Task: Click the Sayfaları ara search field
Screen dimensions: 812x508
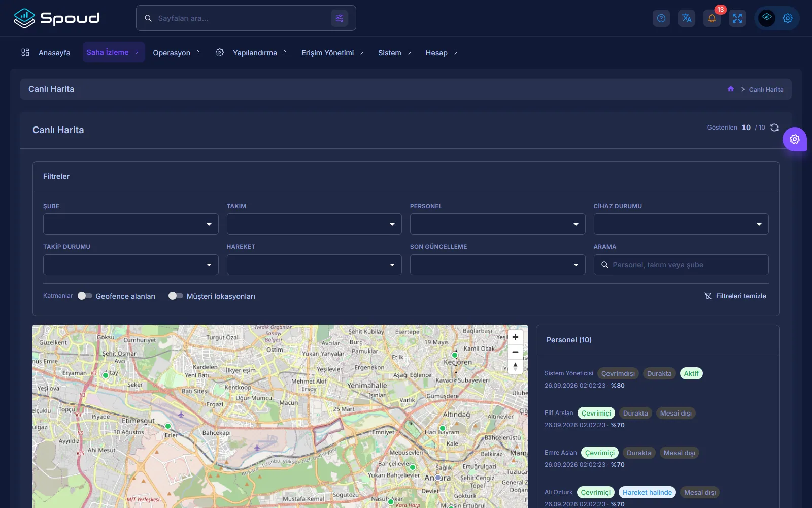Action: pos(246,18)
